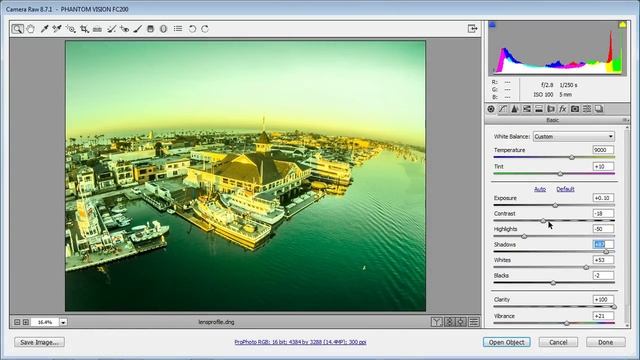Click the zoom in plus button
The height and width of the screenshot is (360, 640).
[26, 322]
